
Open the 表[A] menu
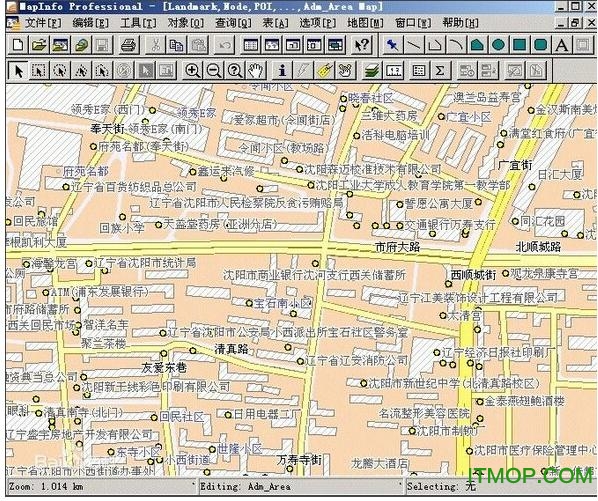(275, 23)
